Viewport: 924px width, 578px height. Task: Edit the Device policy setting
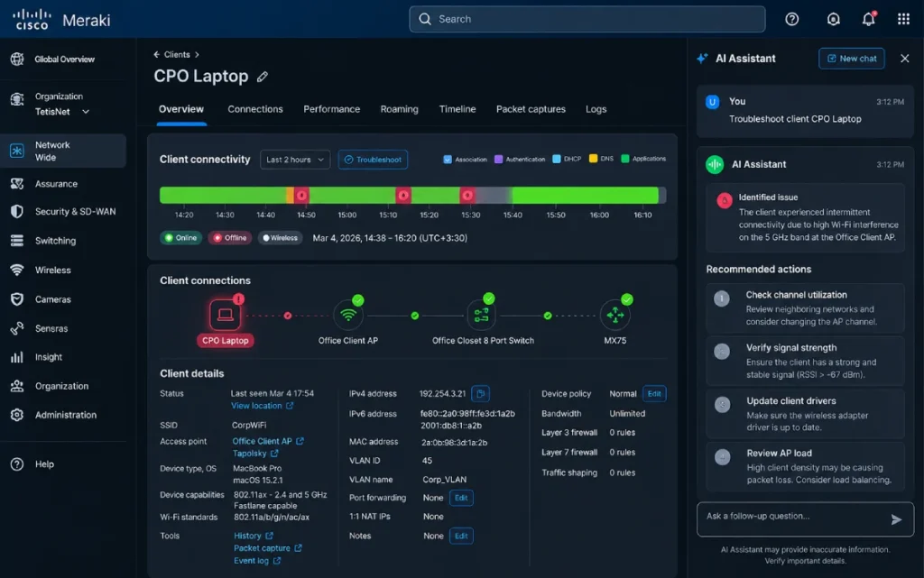(654, 393)
